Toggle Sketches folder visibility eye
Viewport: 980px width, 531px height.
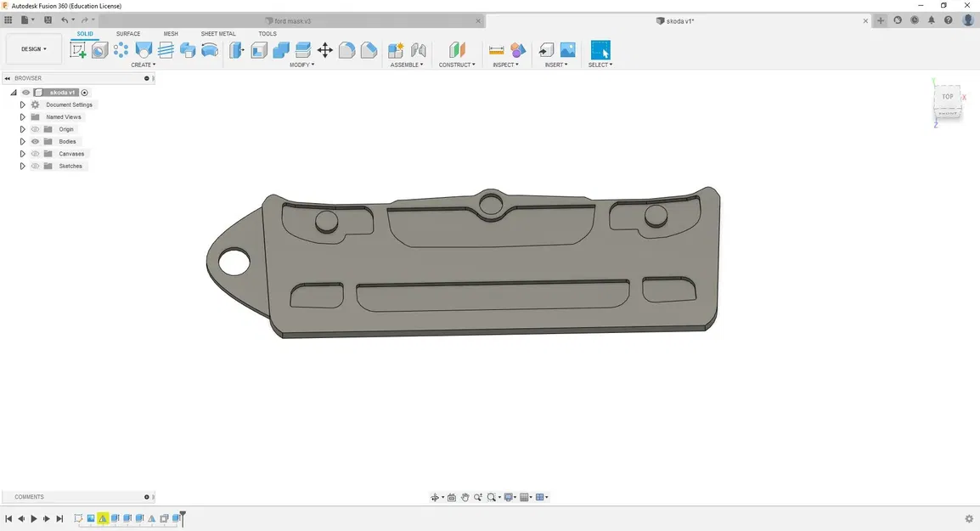(35, 167)
